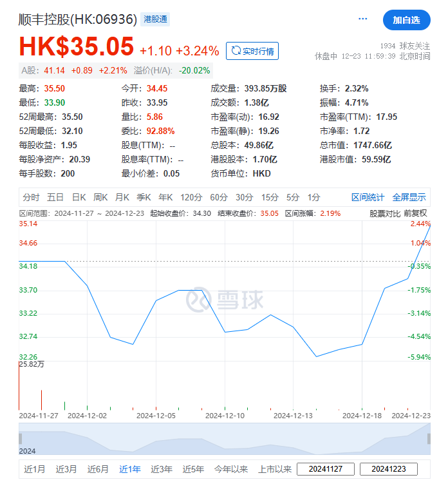Click the 区间涨幅 value 2.19%

click(x=330, y=214)
